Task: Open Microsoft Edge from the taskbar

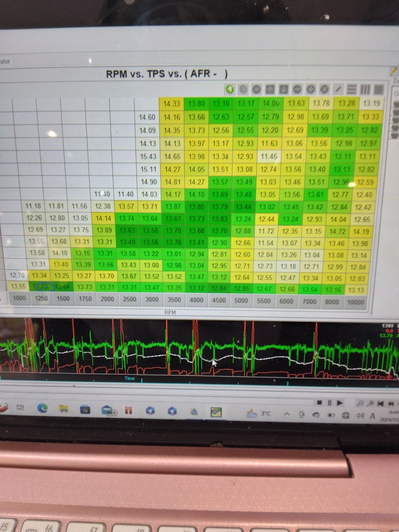Action: (43, 409)
